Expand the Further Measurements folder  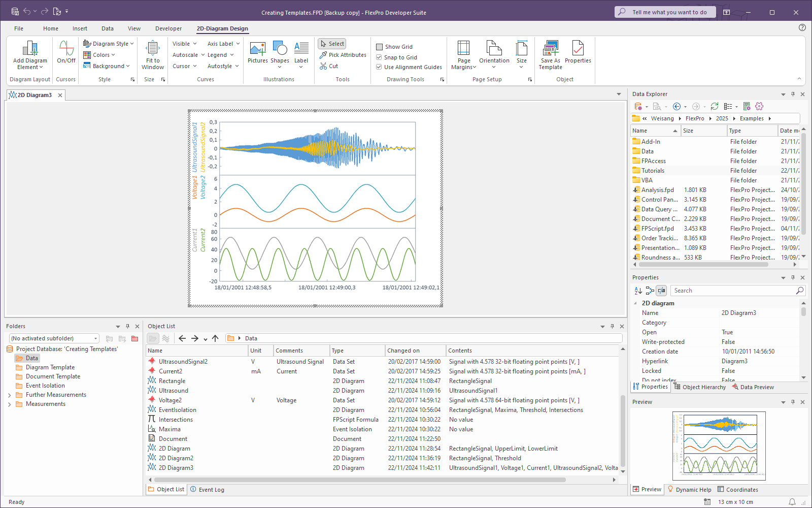[x=9, y=395]
